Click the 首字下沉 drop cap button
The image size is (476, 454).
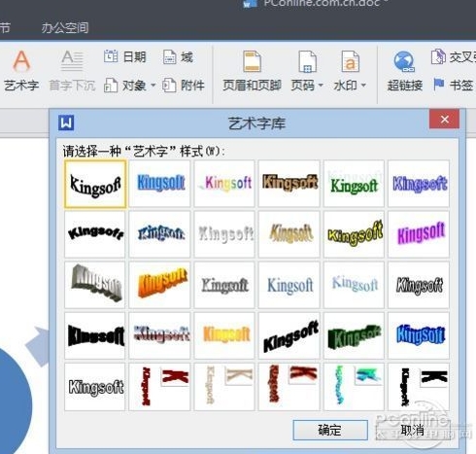pyautogui.click(x=72, y=71)
